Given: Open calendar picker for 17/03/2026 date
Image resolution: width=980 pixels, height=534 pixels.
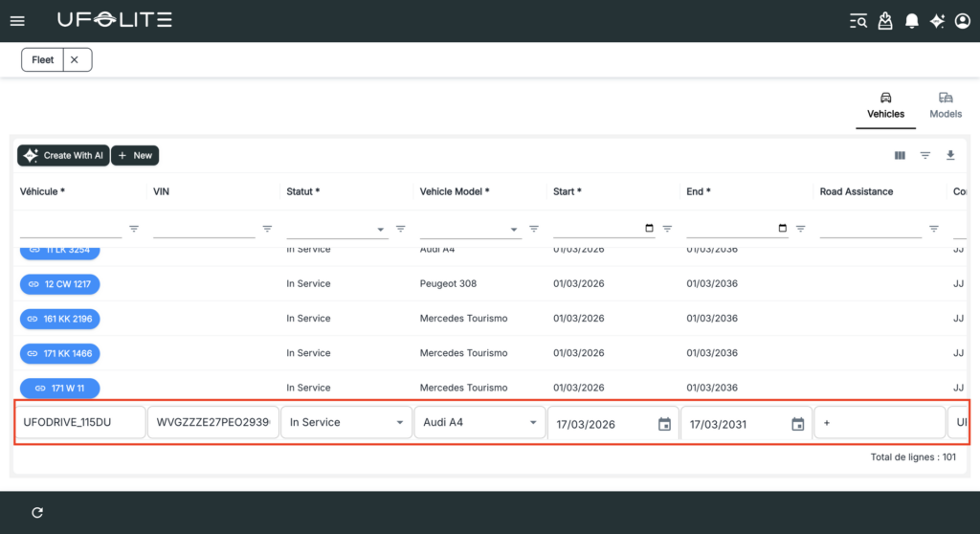Looking at the screenshot, I should (x=664, y=423).
